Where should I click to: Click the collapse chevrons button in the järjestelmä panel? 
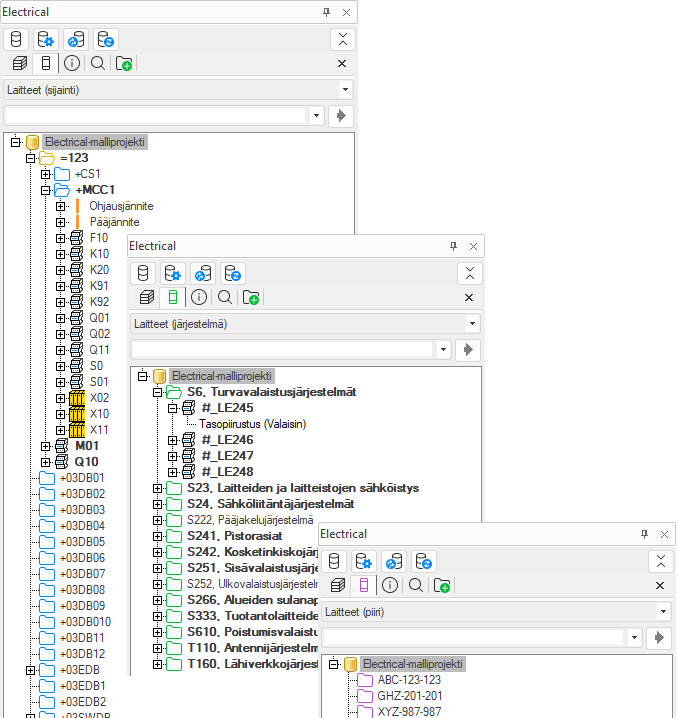pos(469,273)
